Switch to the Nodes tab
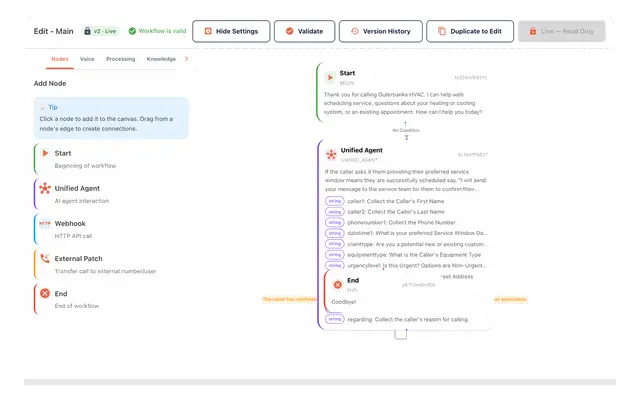Viewport: 640px width, 400px height. click(60, 59)
